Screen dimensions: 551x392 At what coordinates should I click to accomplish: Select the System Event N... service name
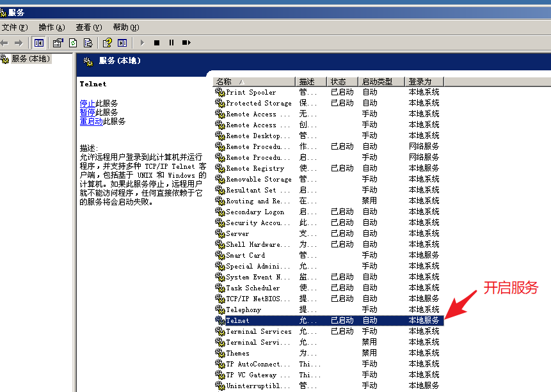[258, 278]
